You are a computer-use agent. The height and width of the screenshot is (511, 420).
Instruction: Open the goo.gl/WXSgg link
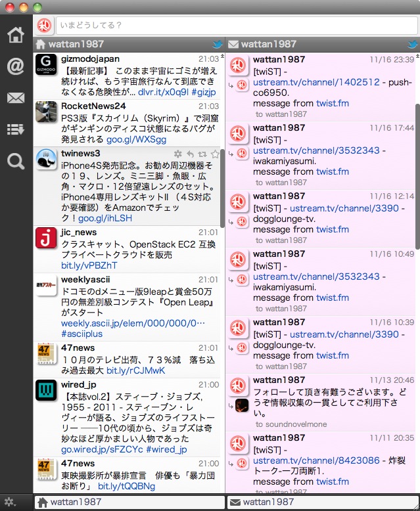pyautogui.click(x=136, y=139)
